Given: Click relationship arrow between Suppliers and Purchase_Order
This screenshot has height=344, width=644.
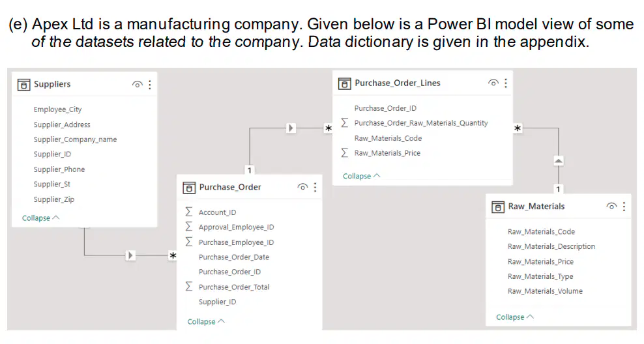Looking at the screenshot, I should pos(130,255).
